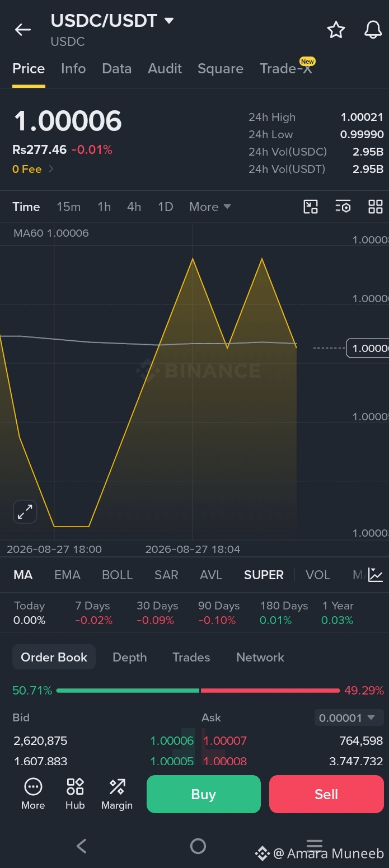The height and width of the screenshot is (868, 389).
Task: Show the Network view
Action: click(x=260, y=657)
